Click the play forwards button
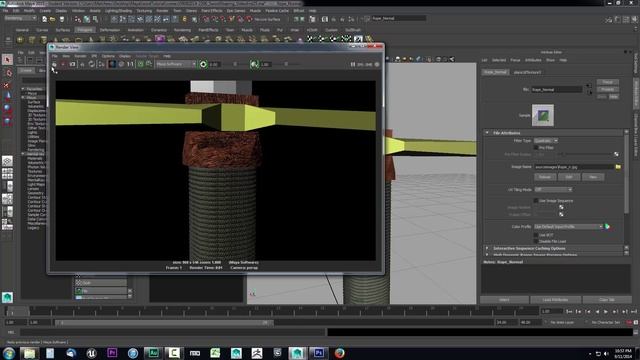The width and height of the screenshot is (640, 360). coord(606,311)
